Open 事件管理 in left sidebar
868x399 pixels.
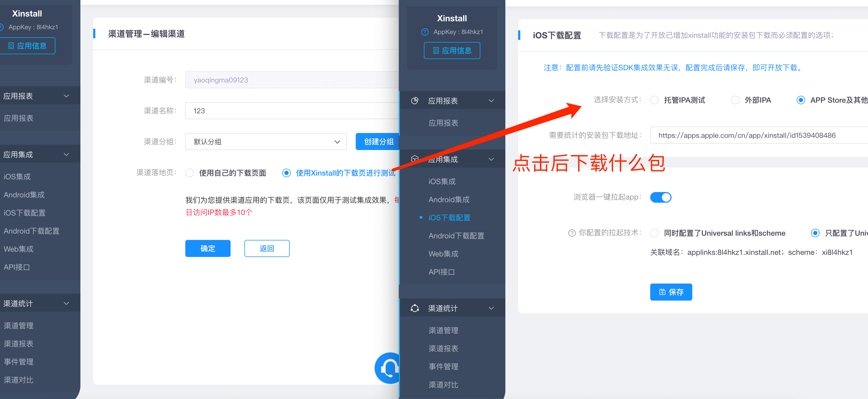19,362
